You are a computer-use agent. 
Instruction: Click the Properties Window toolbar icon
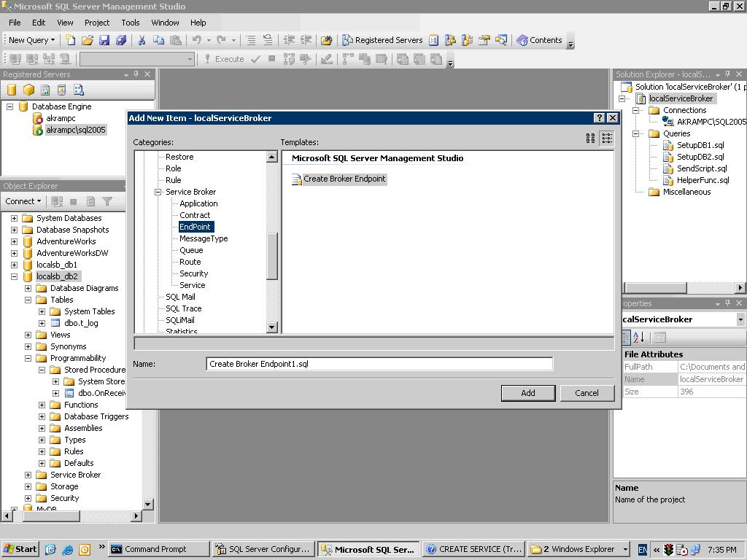(484, 40)
